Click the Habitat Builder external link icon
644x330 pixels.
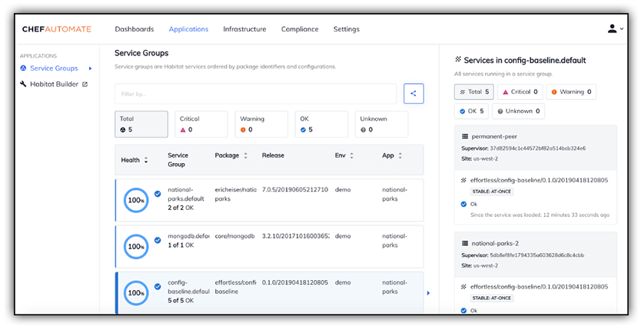(x=85, y=85)
